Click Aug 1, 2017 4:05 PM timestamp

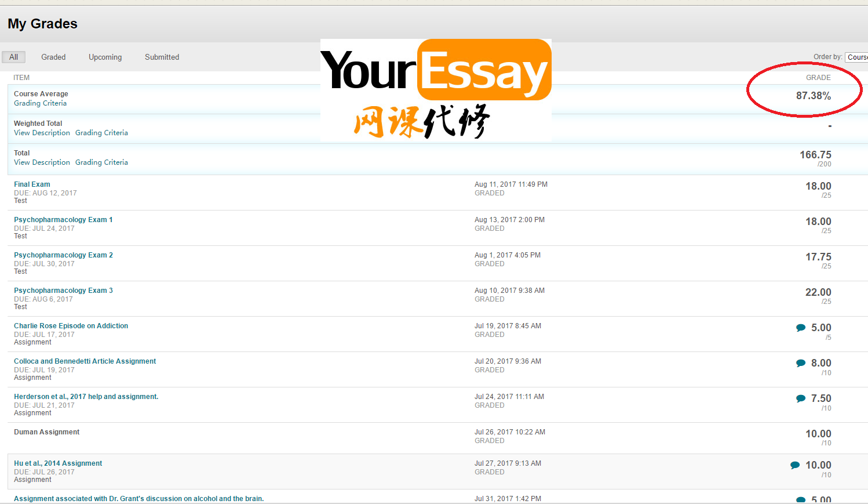tap(507, 255)
